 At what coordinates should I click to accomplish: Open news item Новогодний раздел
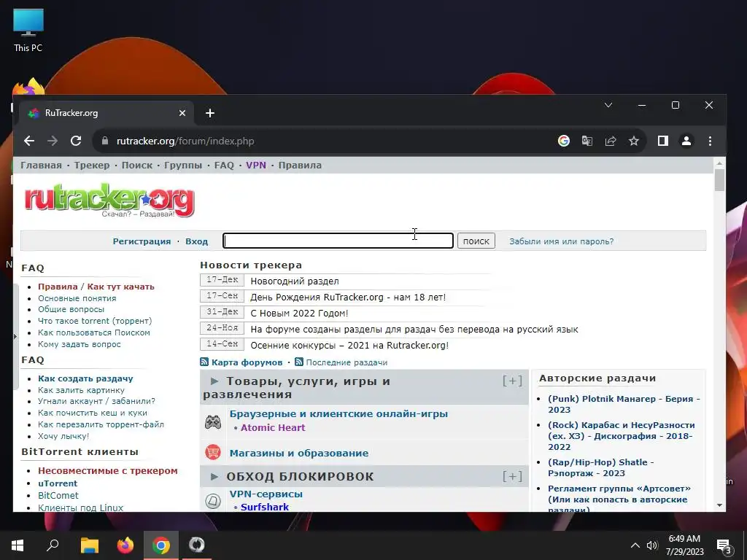pos(295,281)
